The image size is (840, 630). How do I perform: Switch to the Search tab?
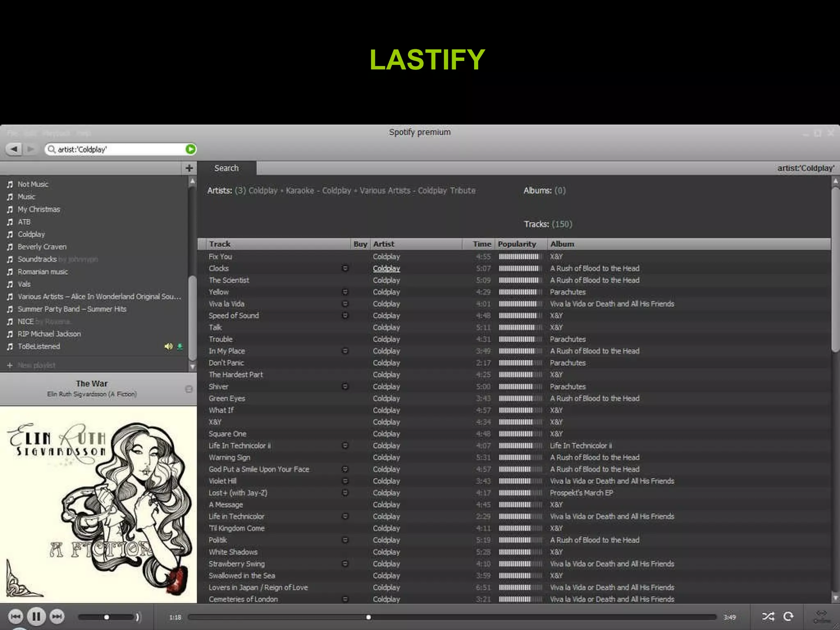226,168
